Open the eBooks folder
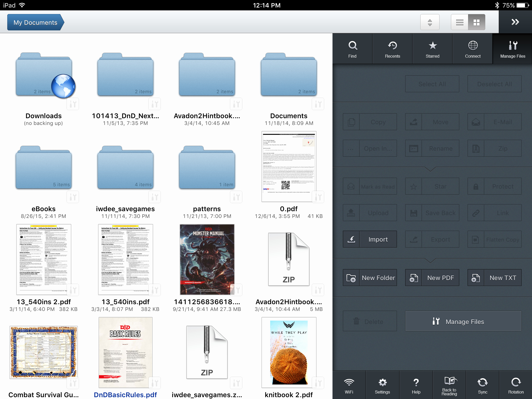Viewport: 532px width, 399px height. pos(44,169)
